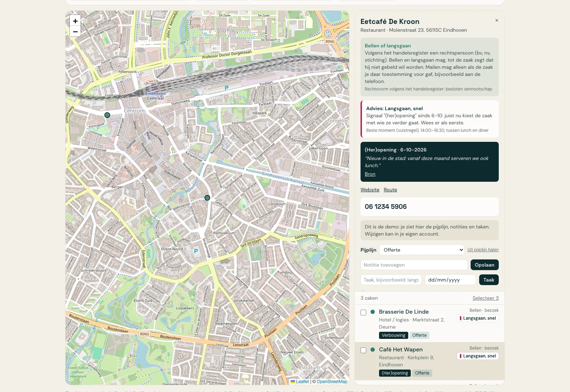Open the Pijplijn dropdown showing Offerte

[x=422, y=250]
